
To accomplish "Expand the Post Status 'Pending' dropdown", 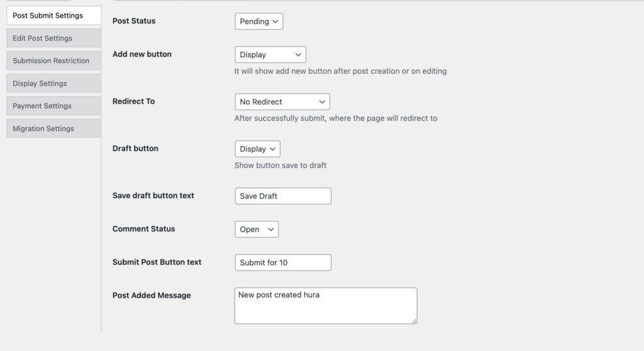I will click(259, 21).
